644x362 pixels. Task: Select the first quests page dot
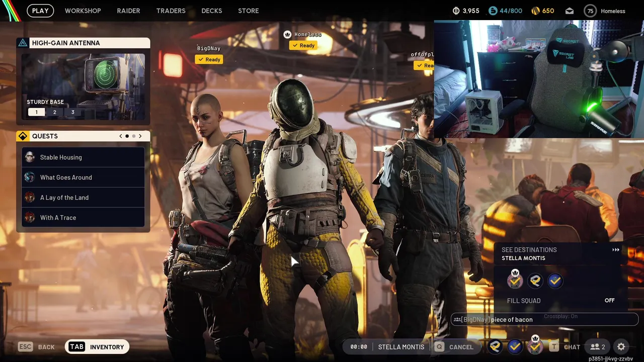[127, 136]
